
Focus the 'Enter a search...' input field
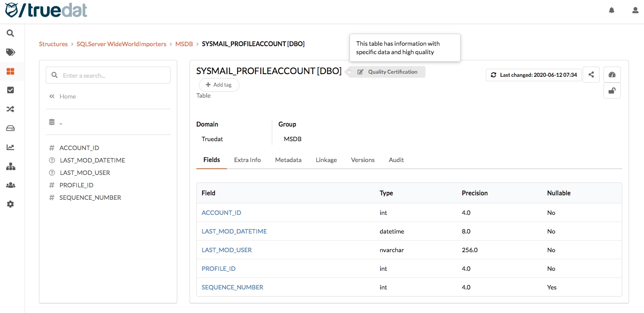(113, 75)
